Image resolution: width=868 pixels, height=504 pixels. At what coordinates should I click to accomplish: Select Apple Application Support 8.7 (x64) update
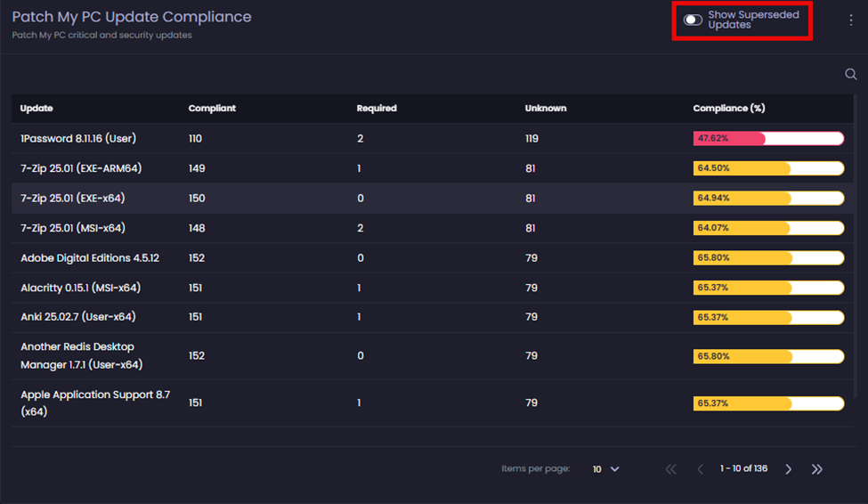click(x=95, y=402)
